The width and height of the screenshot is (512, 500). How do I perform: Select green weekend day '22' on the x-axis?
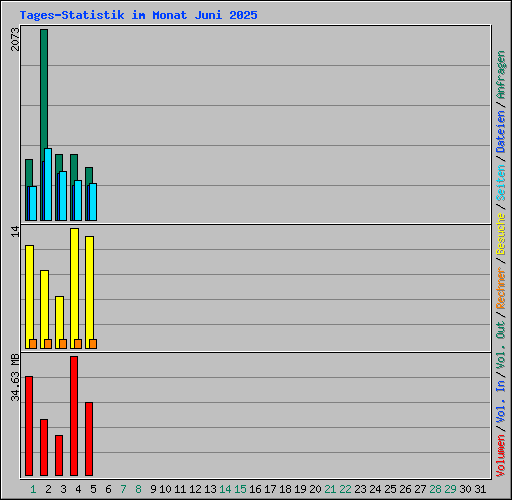[x=345, y=489]
